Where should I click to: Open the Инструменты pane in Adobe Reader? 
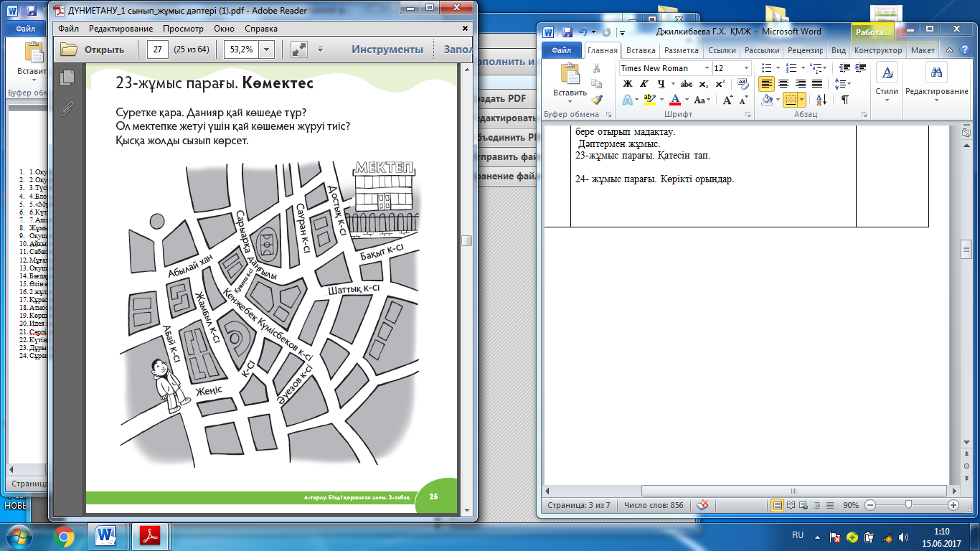tap(387, 50)
